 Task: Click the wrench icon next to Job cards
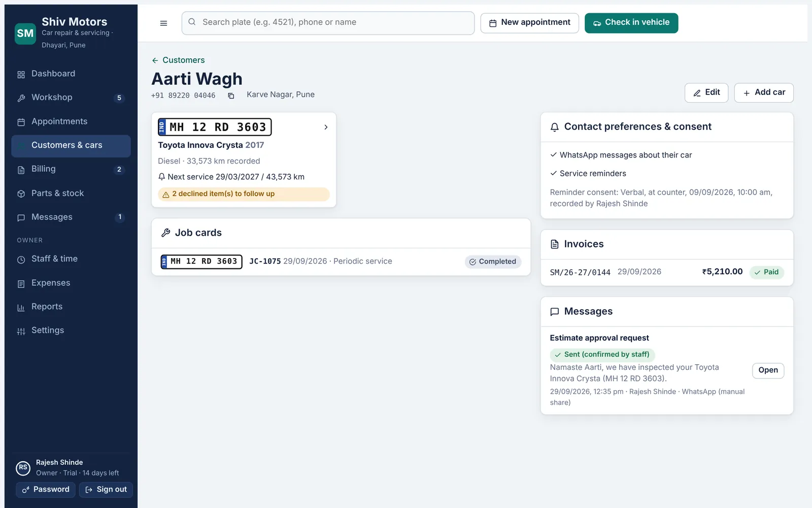click(x=165, y=233)
